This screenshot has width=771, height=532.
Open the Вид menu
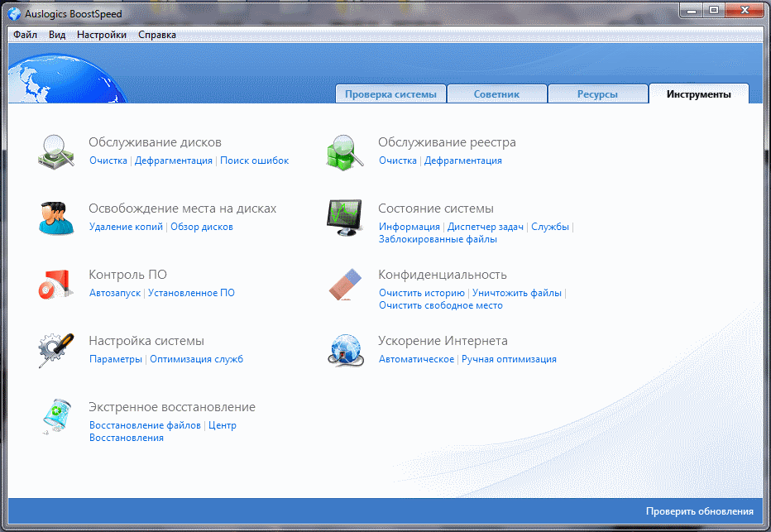57,35
